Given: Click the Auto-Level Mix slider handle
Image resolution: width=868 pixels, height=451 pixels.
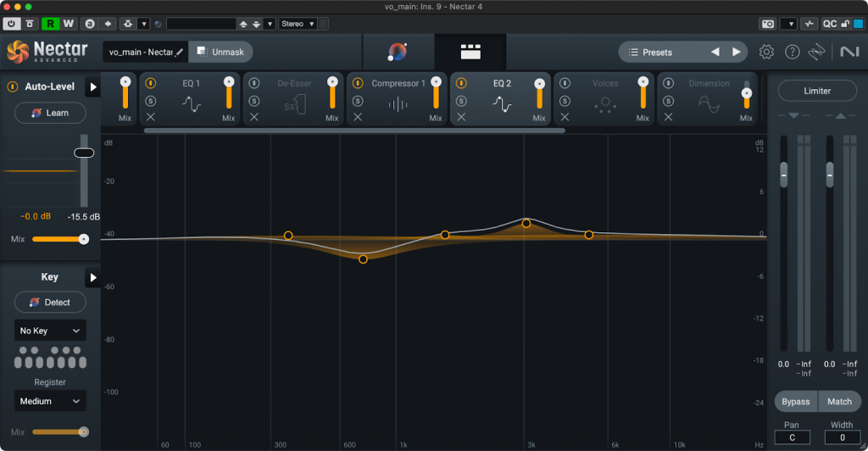Looking at the screenshot, I should (83, 239).
